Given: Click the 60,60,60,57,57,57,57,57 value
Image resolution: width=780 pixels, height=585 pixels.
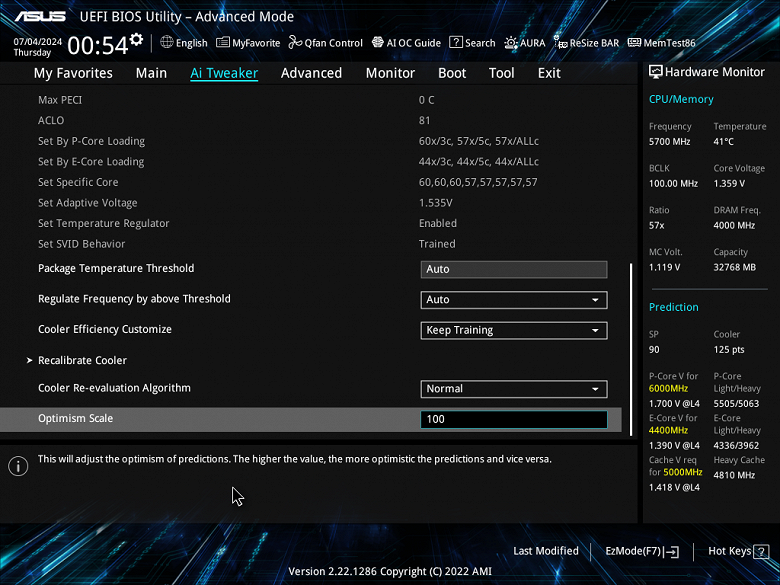Looking at the screenshot, I should (478, 183).
